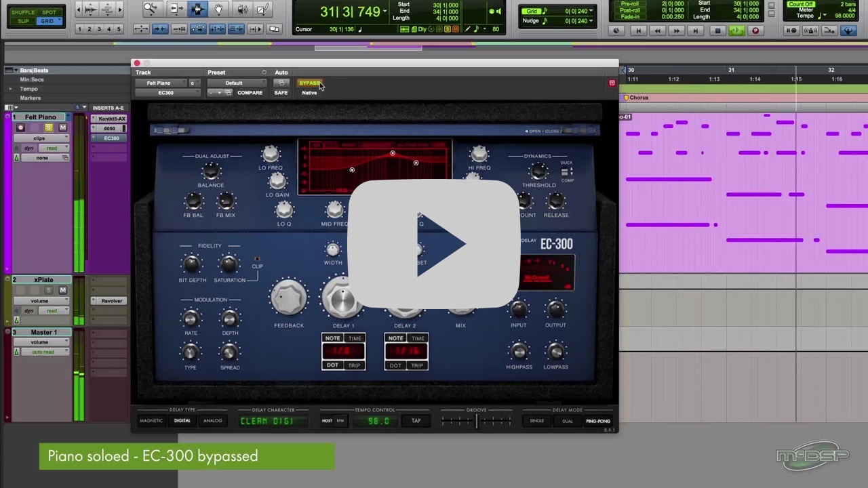The height and width of the screenshot is (488, 868).
Task: Mute the Felt Piano track
Action: [62, 127]
